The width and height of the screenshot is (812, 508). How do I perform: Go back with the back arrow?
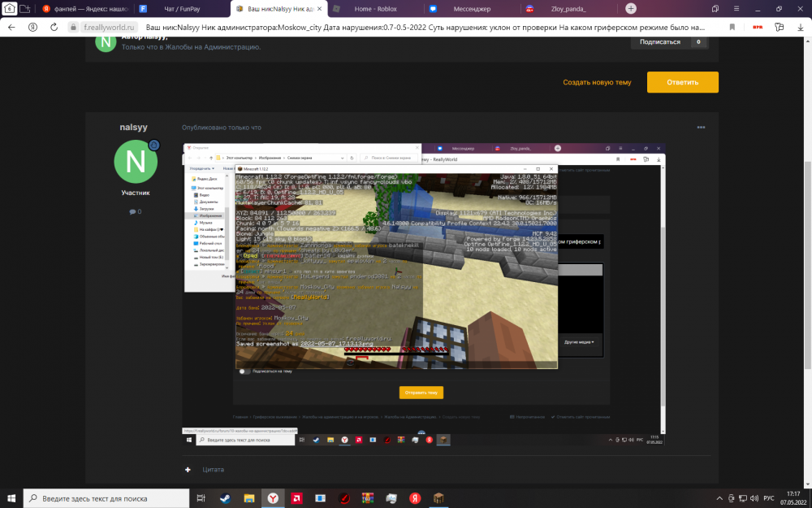point(11,27)
